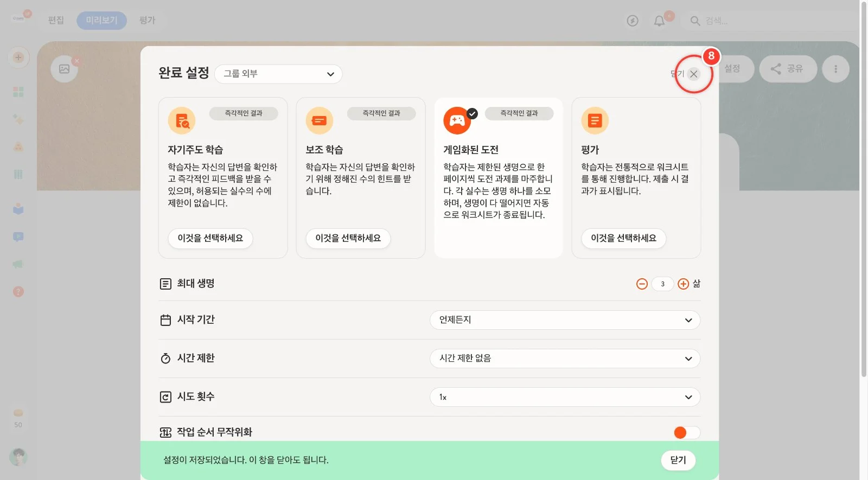
Task: Click the coin credits icon above 50
Action: point(18,413)
